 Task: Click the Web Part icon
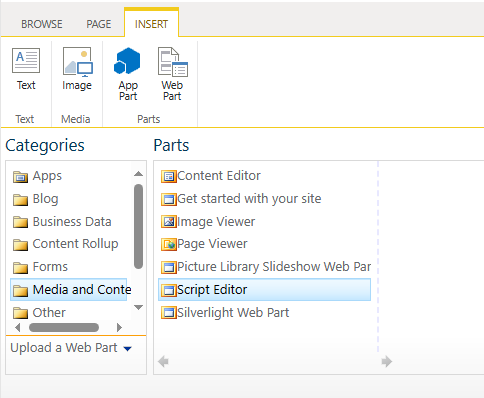point(173,62)
